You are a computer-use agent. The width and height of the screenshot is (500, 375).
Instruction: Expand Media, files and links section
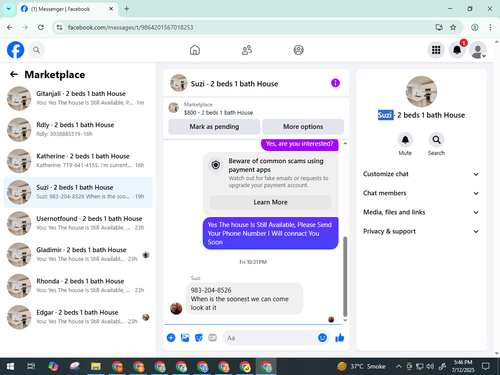pyautogui.click(x=421, y=212)
